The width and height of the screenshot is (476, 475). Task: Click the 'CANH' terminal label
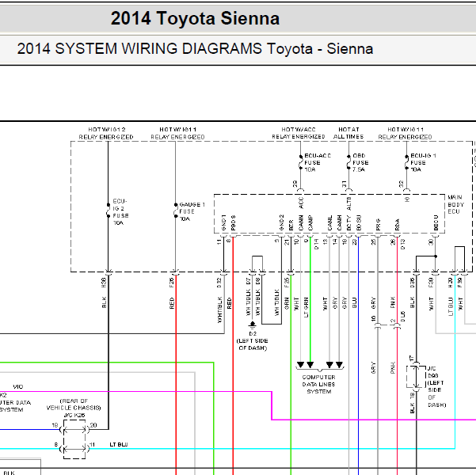coord(339,223)
